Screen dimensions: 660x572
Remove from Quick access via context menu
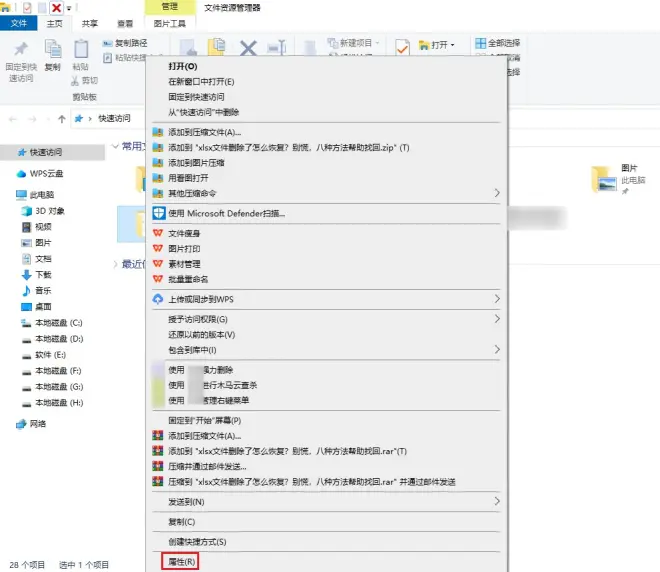point(204,112)
